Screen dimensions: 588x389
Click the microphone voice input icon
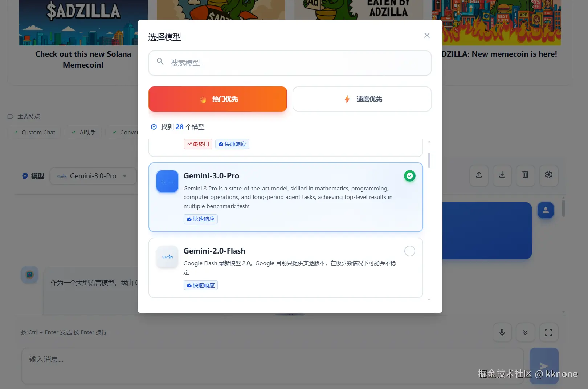pyautogui.click(x=502, y=332)
